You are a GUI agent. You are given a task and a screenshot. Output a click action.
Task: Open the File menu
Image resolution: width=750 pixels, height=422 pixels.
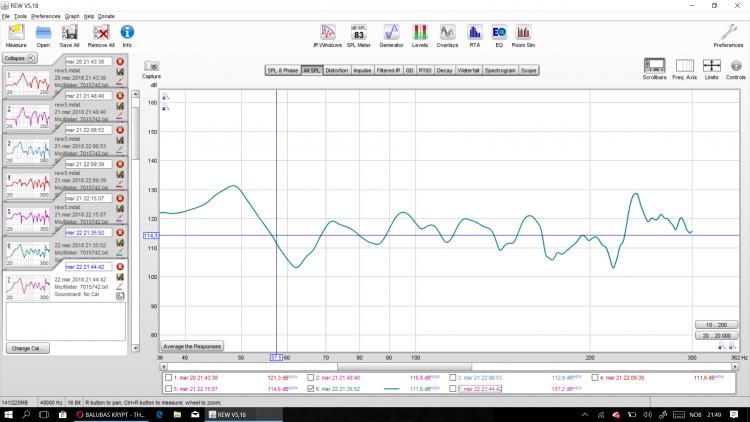pos(5,16)
